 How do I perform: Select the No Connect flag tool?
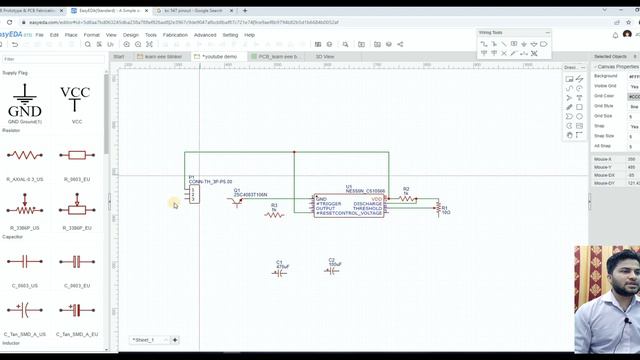504,53
